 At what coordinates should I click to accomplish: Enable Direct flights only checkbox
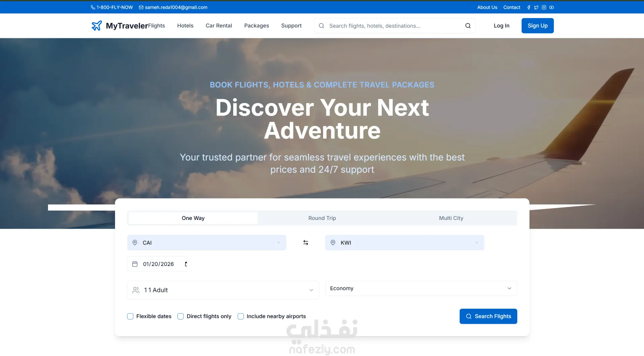point(180,316)
